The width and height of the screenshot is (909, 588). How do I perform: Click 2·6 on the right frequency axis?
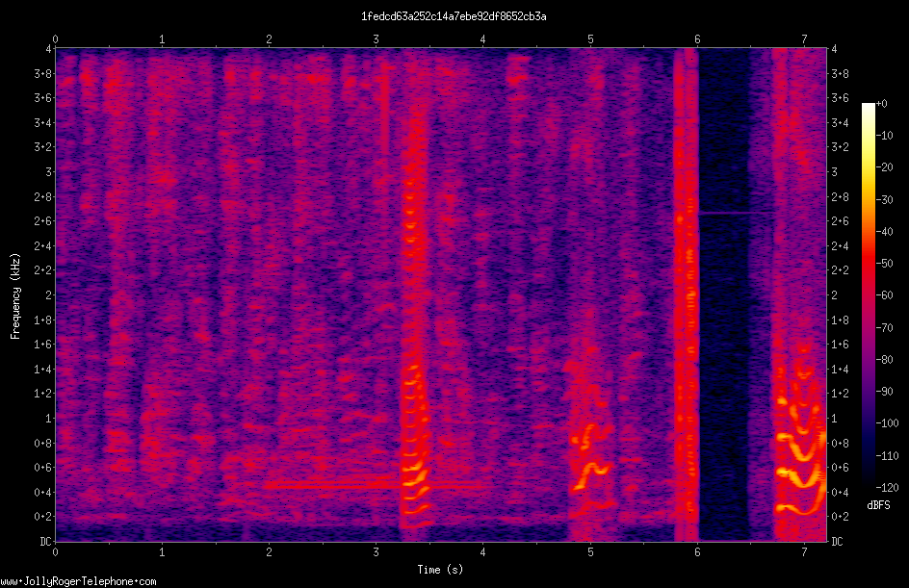pos(840,221)
